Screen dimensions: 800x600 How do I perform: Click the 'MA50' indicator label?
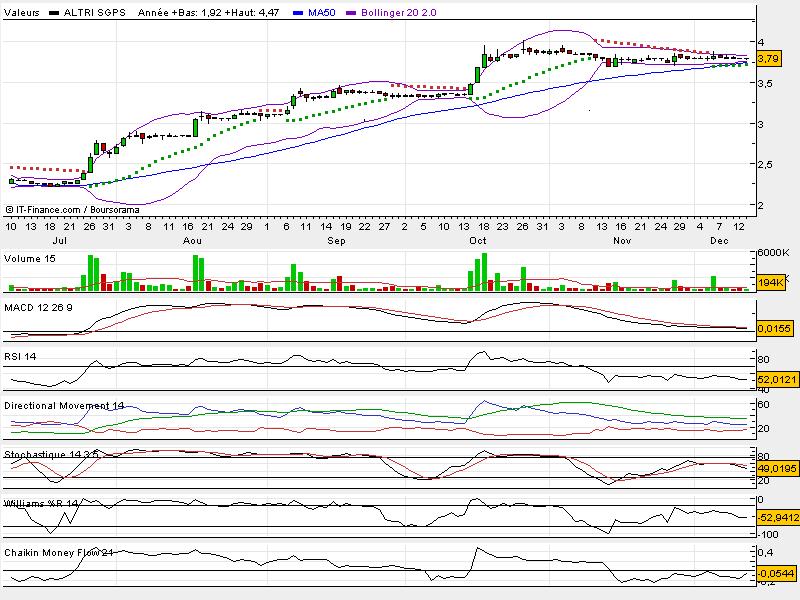(x=322, y=13)
